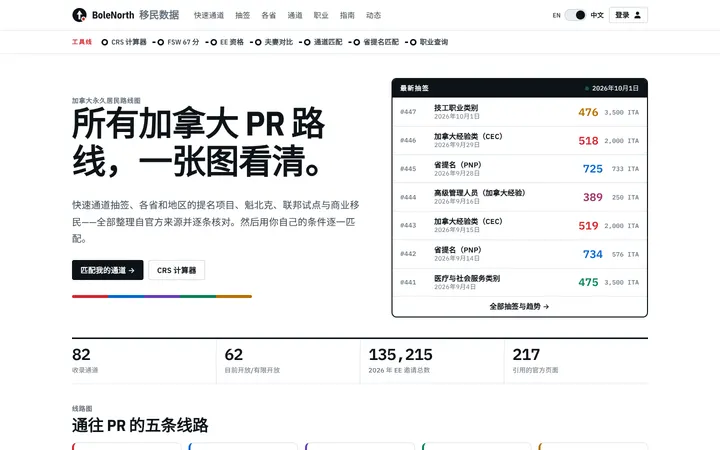Click the 登录 login button
This screenshot has width=720, height=450.
[628, 15]
